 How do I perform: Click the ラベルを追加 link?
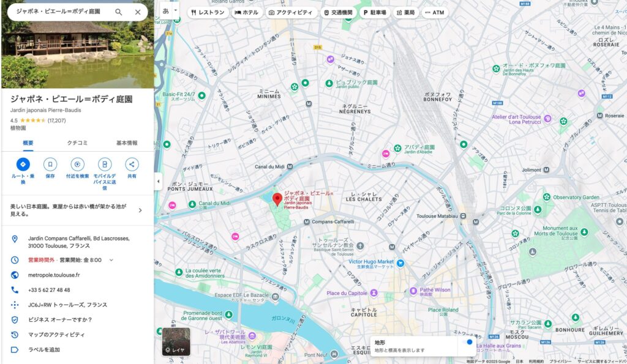[x=44, y=349]
